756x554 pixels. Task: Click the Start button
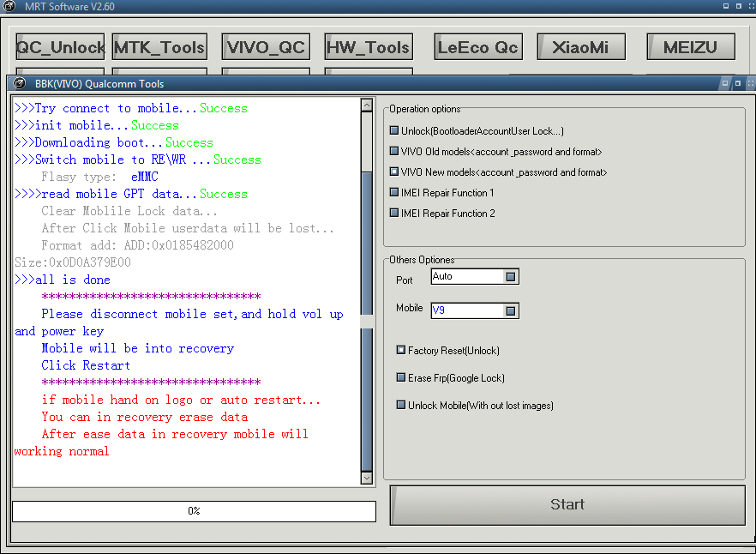567,505
